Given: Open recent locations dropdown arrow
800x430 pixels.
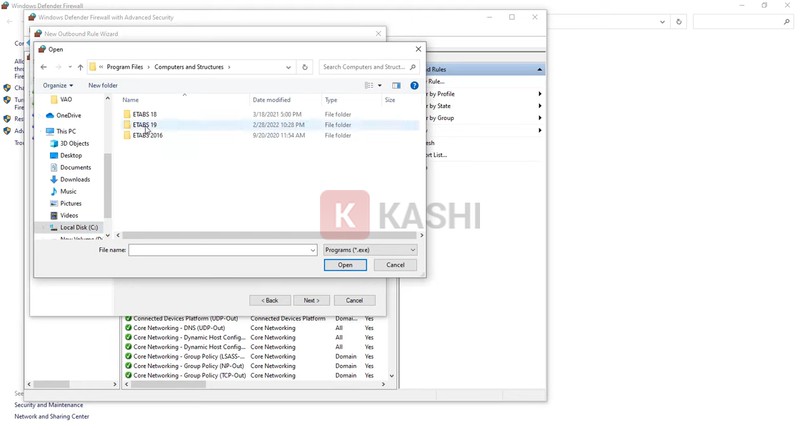Looking at the screenshot, I should (x=70, y=67).
